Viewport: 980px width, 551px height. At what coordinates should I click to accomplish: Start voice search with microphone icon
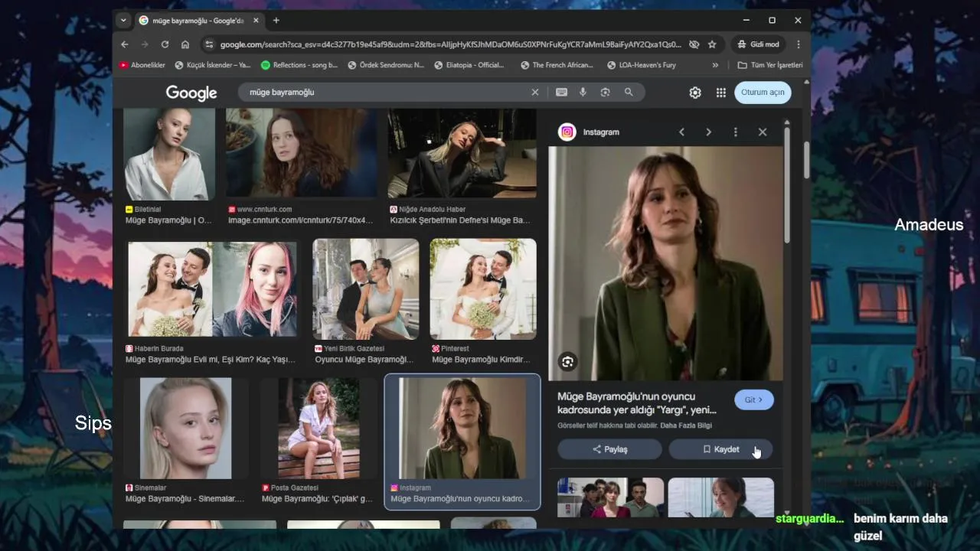coord(583,92)
